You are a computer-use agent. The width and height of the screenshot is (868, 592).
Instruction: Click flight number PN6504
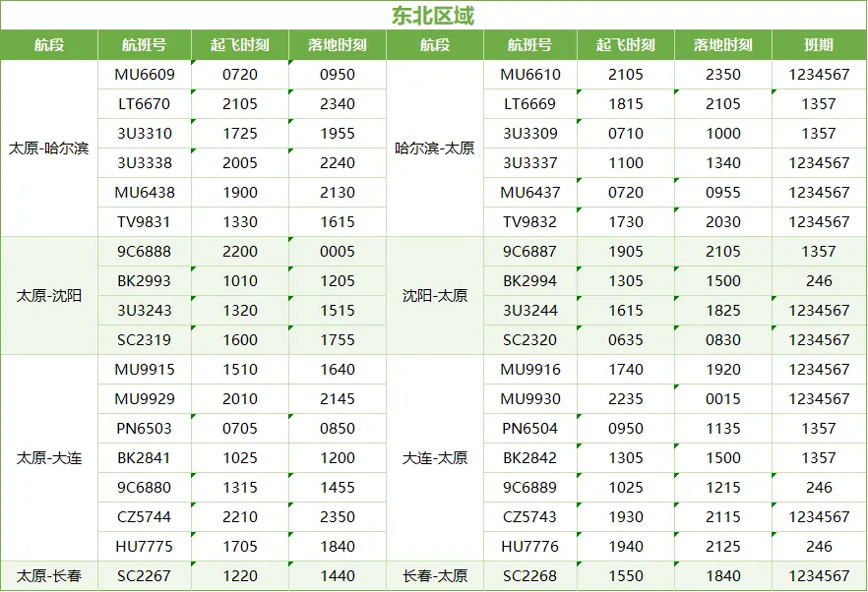pos(530,429)
